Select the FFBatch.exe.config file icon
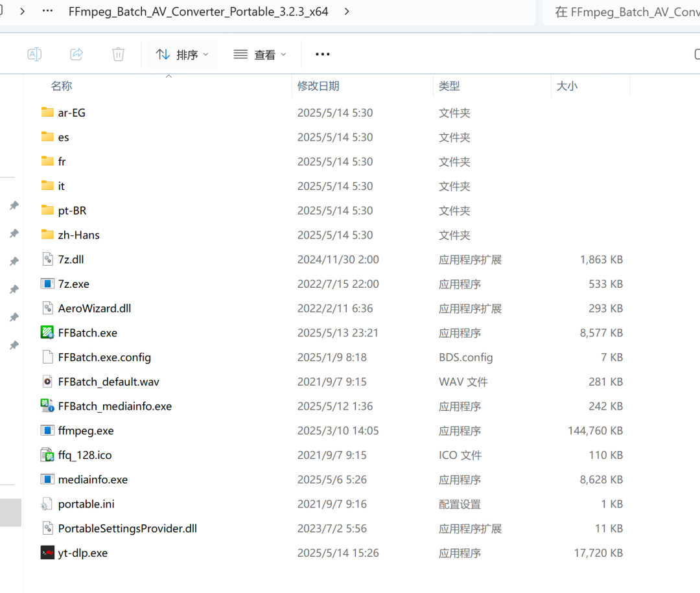The height and width of the screenshot is (593, 700). 47,357
